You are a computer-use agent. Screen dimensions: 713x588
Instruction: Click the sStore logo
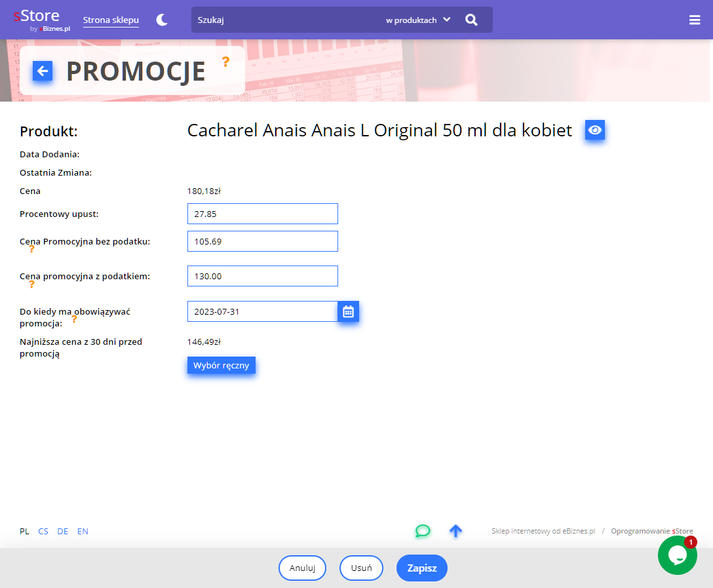[42, 20]
